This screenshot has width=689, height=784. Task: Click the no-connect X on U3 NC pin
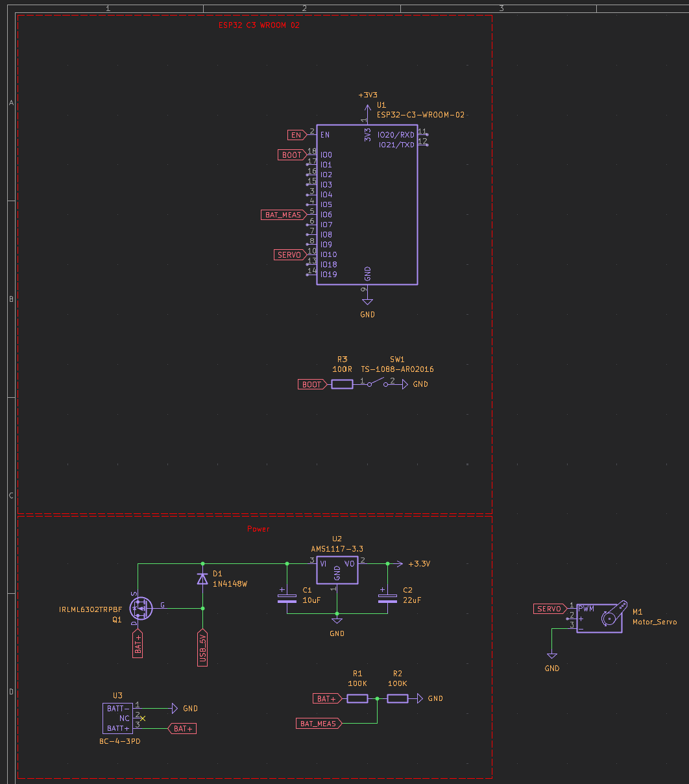point(143,718)
